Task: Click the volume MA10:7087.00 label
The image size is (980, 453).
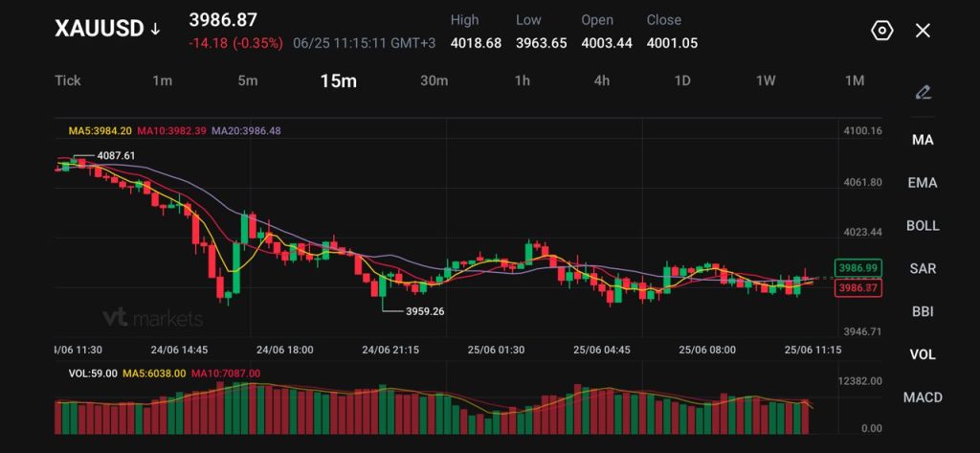Action: point(225,374)
